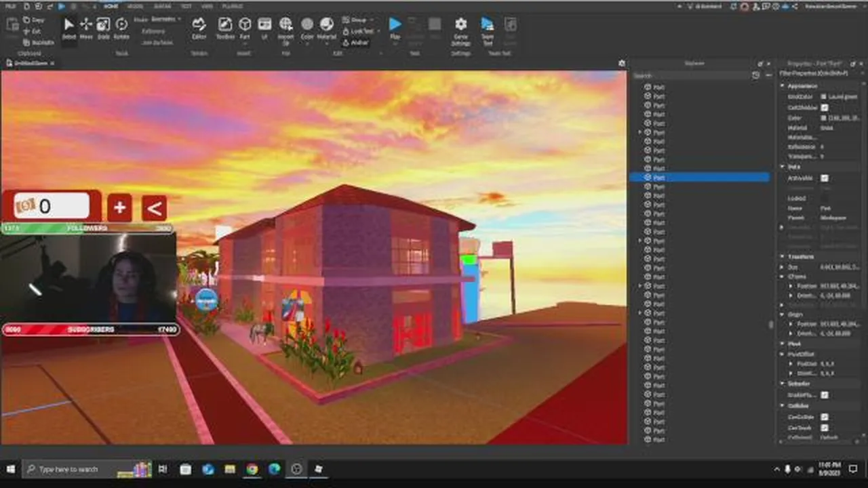Collapse the Appearance property section
The width and height of the screenshot is (868, 488).
782,86
